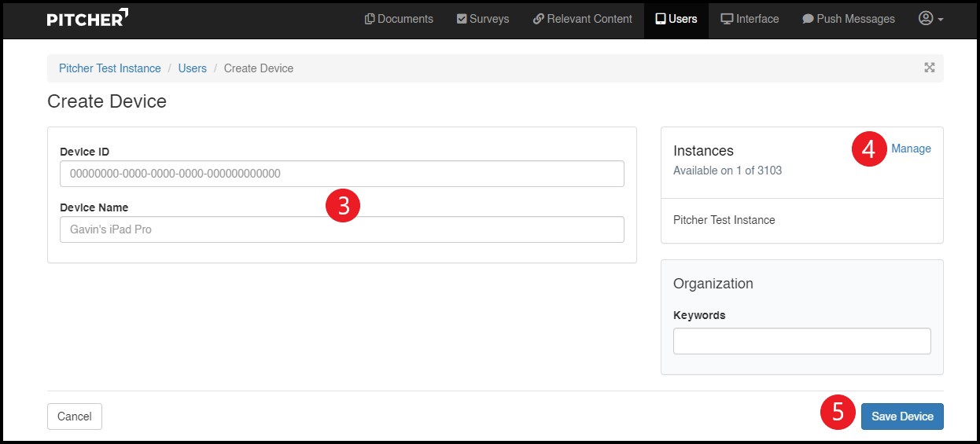Image resolution: width=980 pixels, height=444 pixels.
Task: Click into the Device Name field
Action: [x=341, y=229]
